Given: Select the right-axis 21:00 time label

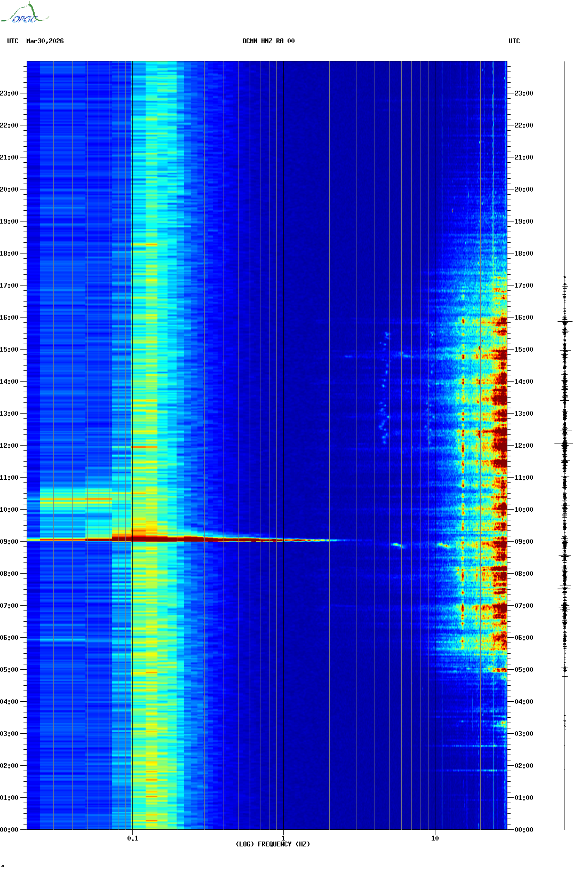Looking at the screenshot, I should [x=523, y=157].
